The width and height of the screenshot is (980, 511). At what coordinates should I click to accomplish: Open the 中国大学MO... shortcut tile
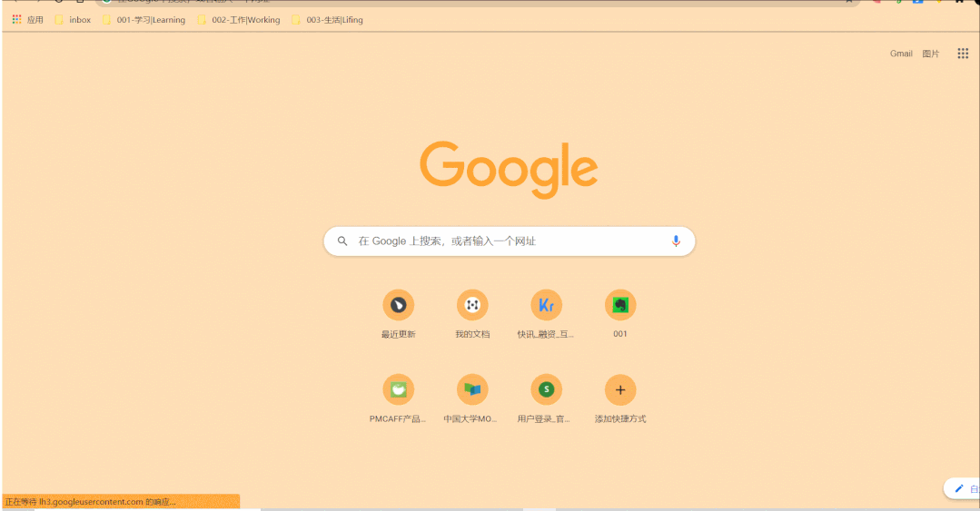(472, 399)
